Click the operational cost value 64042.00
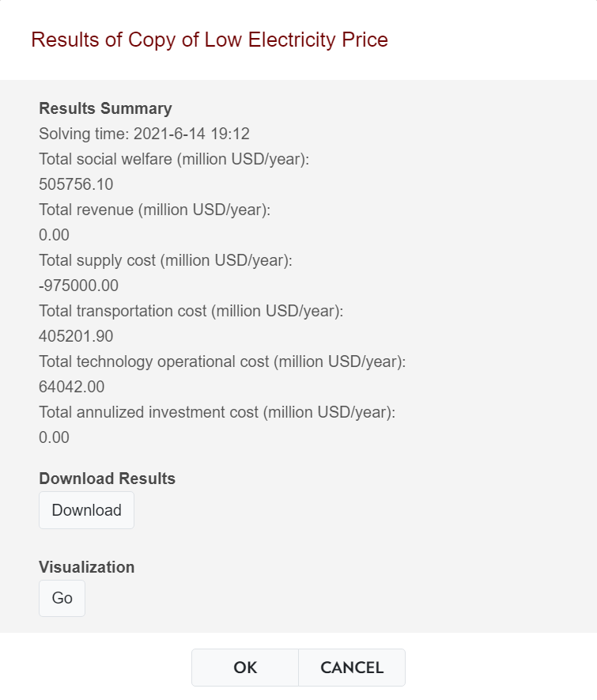The height and width of the screenshot is (700, 597). pos(71,387)
